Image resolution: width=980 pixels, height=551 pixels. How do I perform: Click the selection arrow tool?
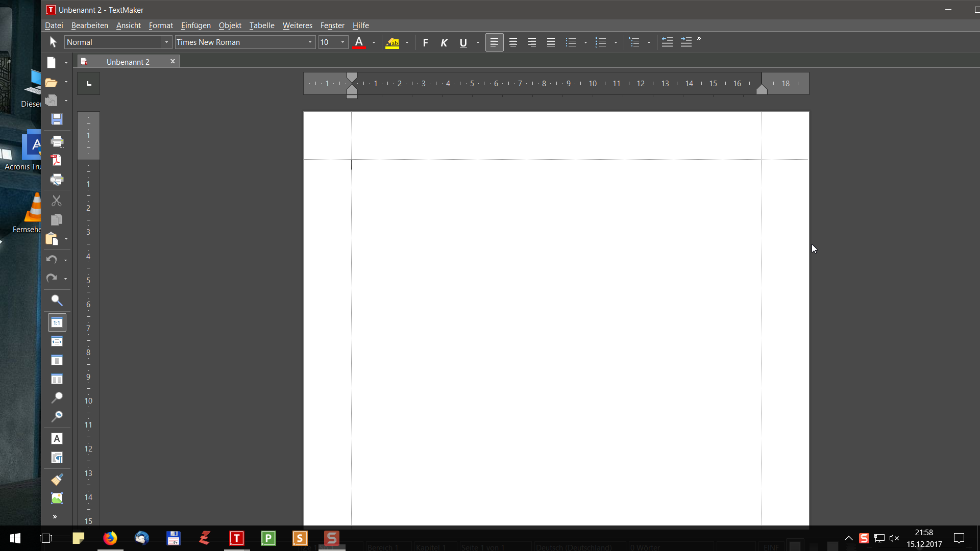pyautogui.click(x=53, y=42)
